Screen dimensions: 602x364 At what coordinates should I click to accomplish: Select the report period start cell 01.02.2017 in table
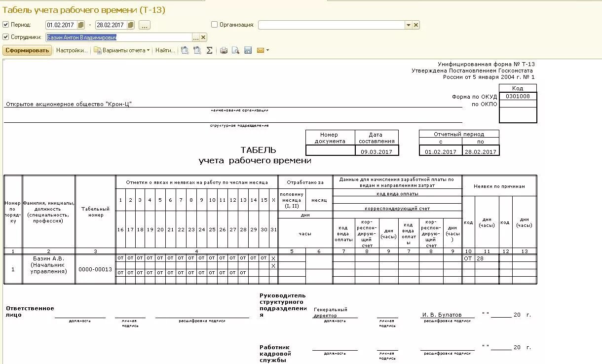tap(441, 151)
